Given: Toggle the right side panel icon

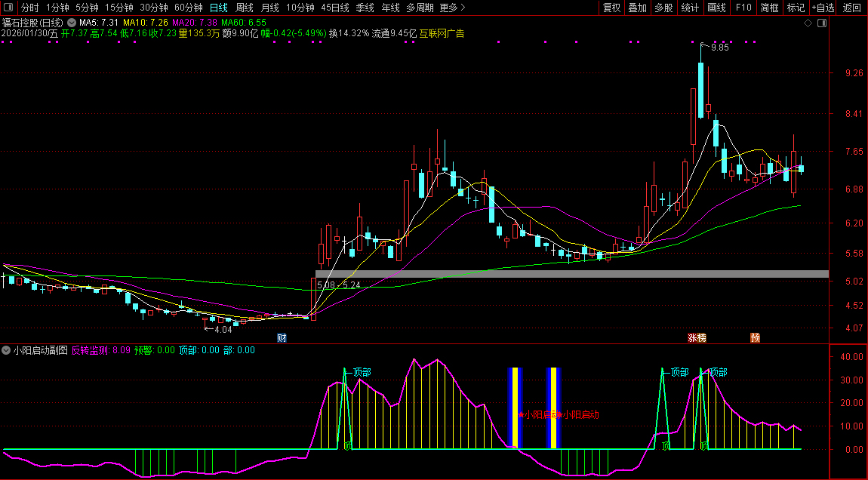Looking at the screenshot, I should click(x=822, y=23).
